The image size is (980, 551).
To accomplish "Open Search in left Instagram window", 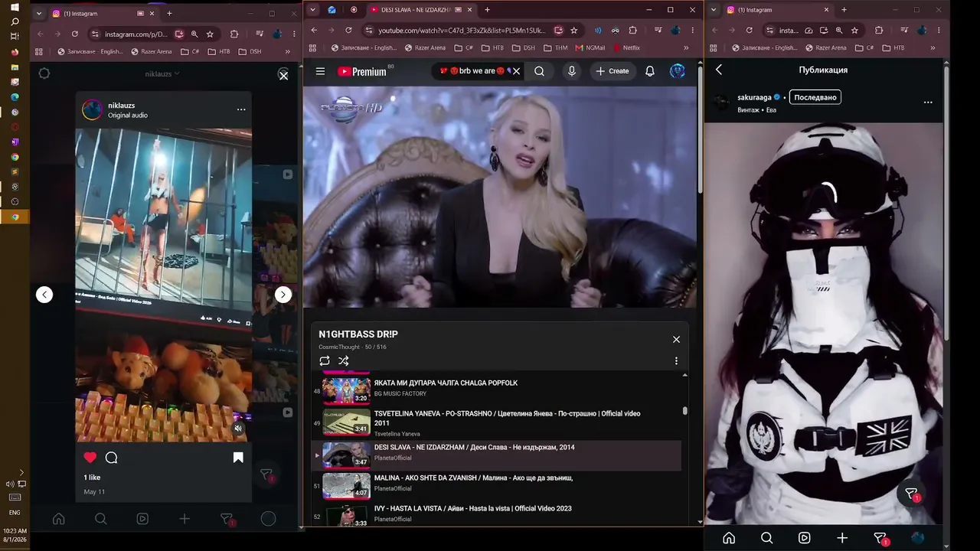I will point(100,519).
